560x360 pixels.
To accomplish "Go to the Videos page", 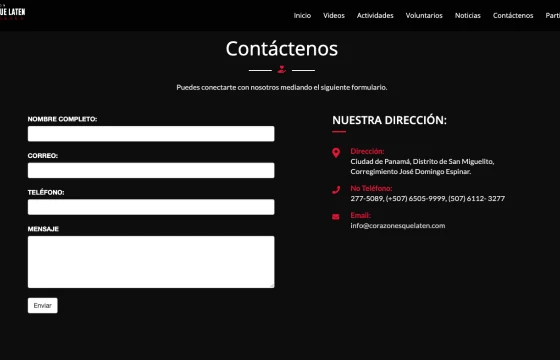I will coord(334,15).
